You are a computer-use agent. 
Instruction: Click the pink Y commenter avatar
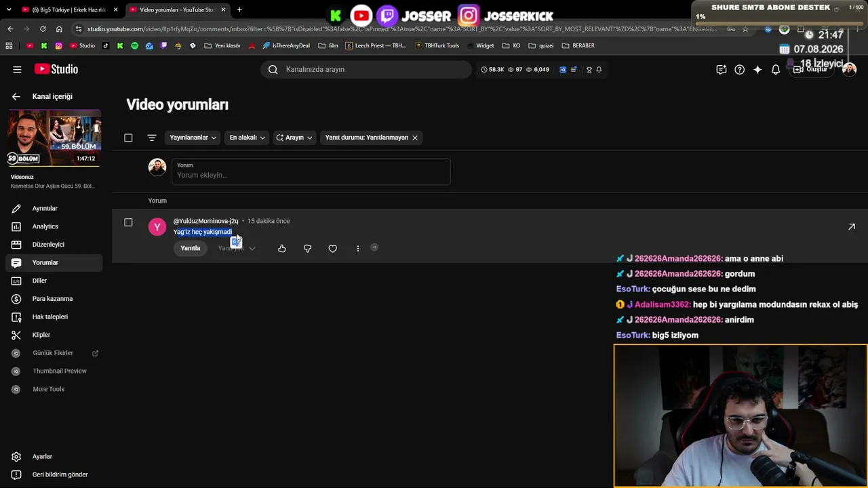[157, 227]
